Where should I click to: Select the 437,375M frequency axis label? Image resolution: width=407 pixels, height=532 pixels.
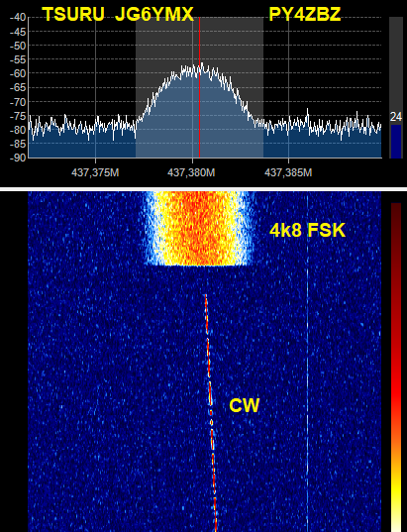95,172
